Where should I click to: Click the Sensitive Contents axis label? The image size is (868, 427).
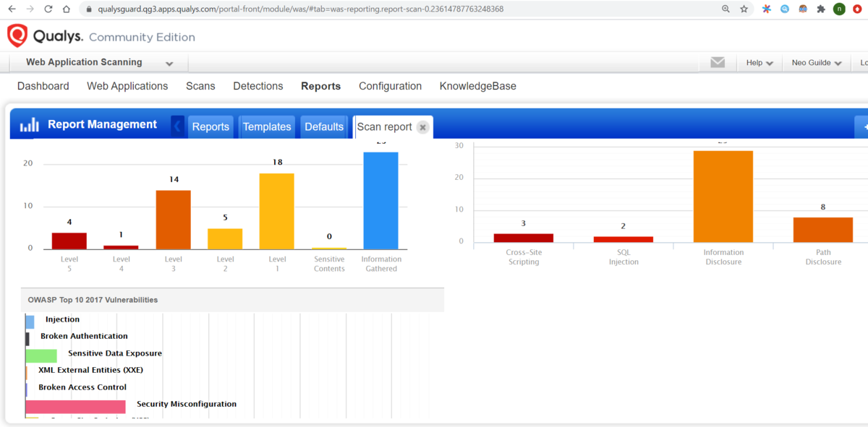coord(329,264)
